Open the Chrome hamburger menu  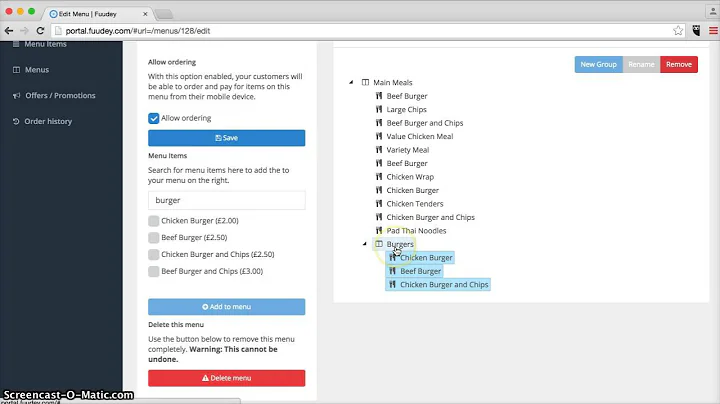(713, 31)
